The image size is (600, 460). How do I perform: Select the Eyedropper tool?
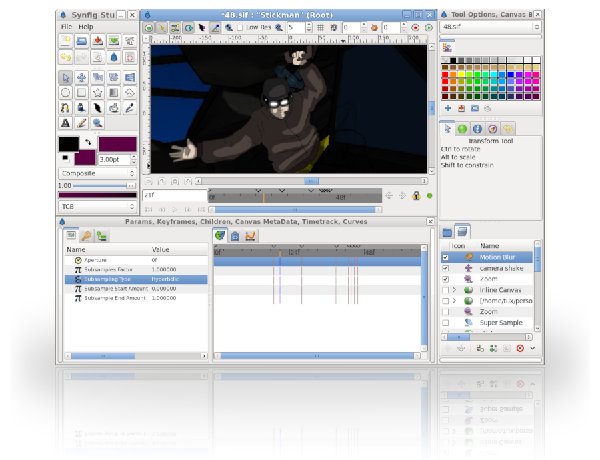130,108
